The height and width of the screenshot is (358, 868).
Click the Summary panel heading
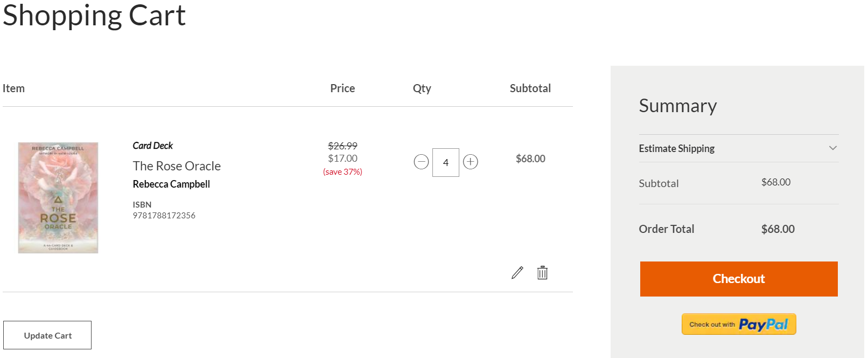(677, 106)
